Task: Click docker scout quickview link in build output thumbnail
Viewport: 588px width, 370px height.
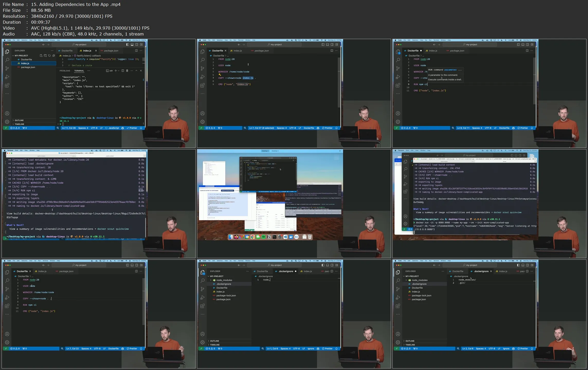Action: pos(113,229)
